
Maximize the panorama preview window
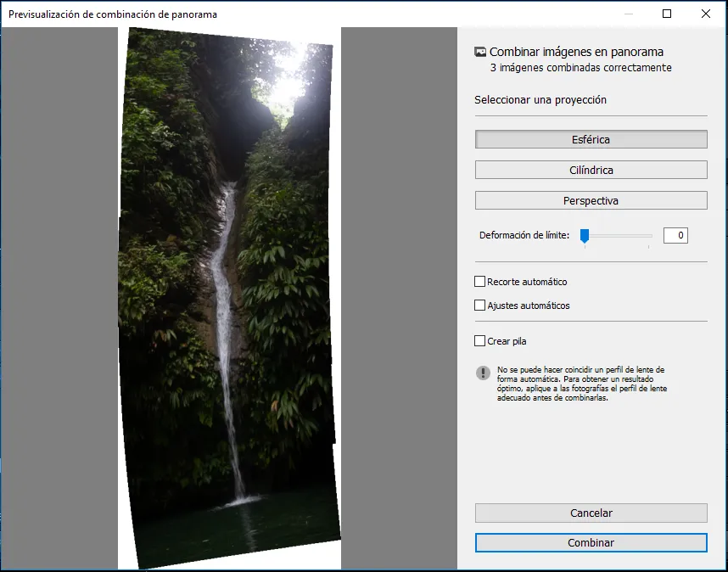coord(667,14)
